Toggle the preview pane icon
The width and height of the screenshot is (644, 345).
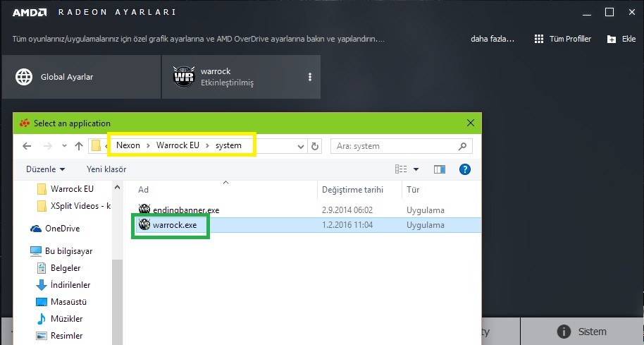440,169
